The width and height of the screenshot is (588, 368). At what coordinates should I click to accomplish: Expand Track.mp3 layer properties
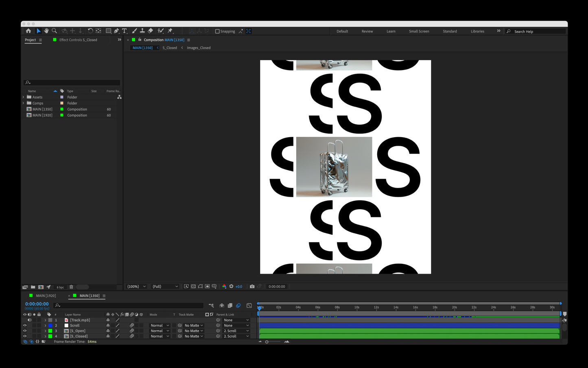click(x=45, y=320)
